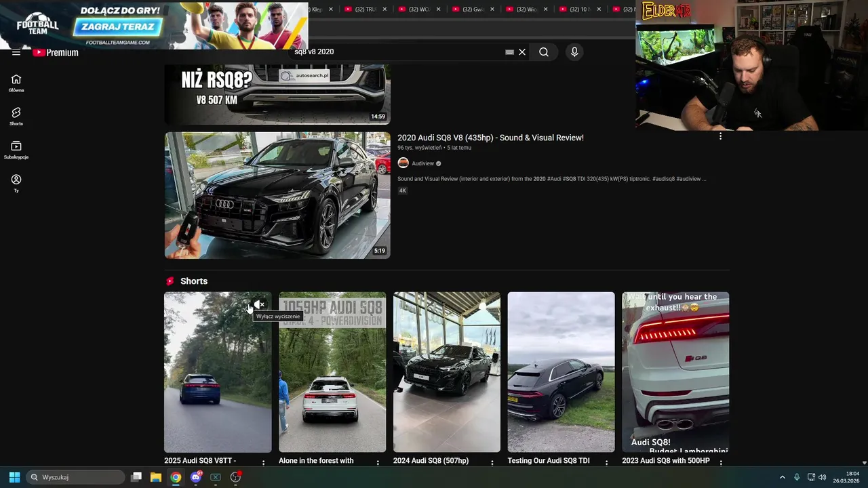This screenshot has height=488, width=868.
Task: Open the white SQ8 exhaust short thumbnail
Action: click(675, 372)
